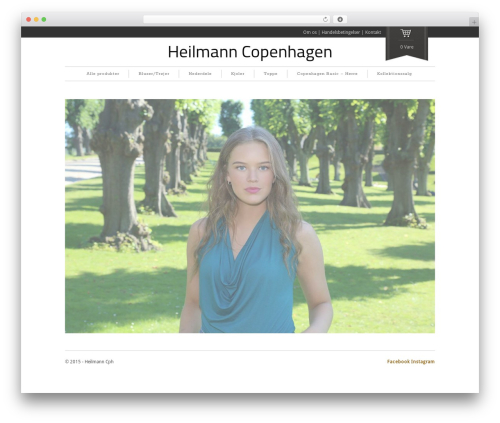Open the shopping cart icon
Viewport: 500px width, 423px height.
[406, 33]
